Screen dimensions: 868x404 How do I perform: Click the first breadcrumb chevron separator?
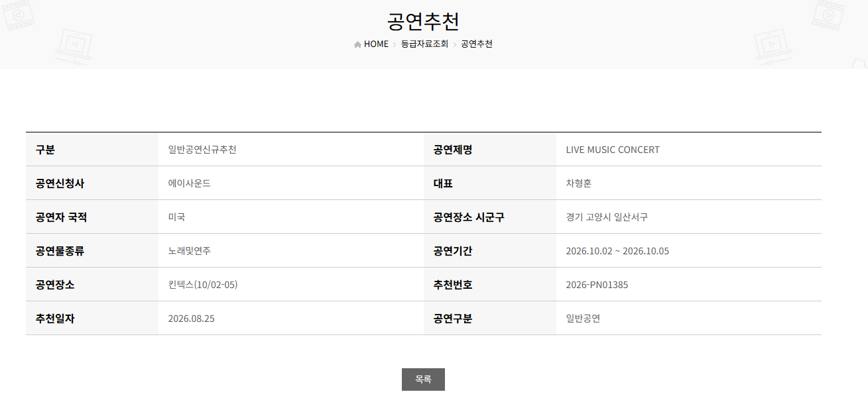coord(395,44)
